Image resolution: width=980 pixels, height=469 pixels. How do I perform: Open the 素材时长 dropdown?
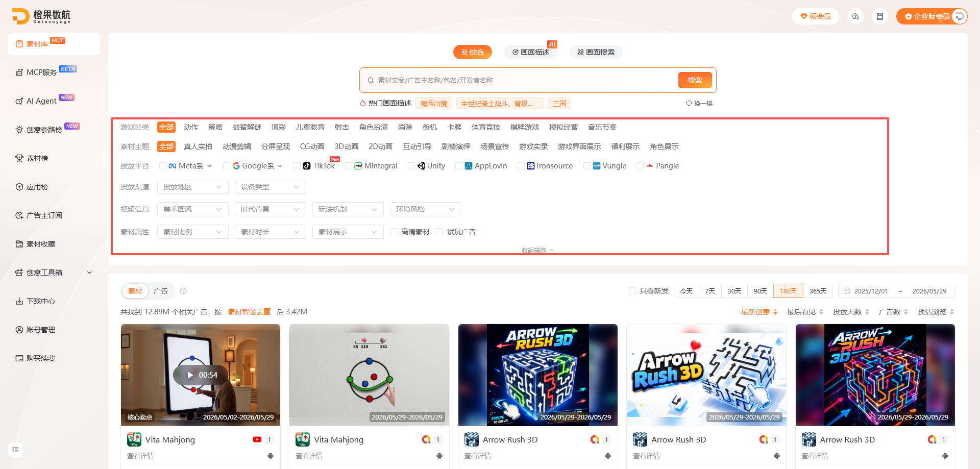[271, 232]
